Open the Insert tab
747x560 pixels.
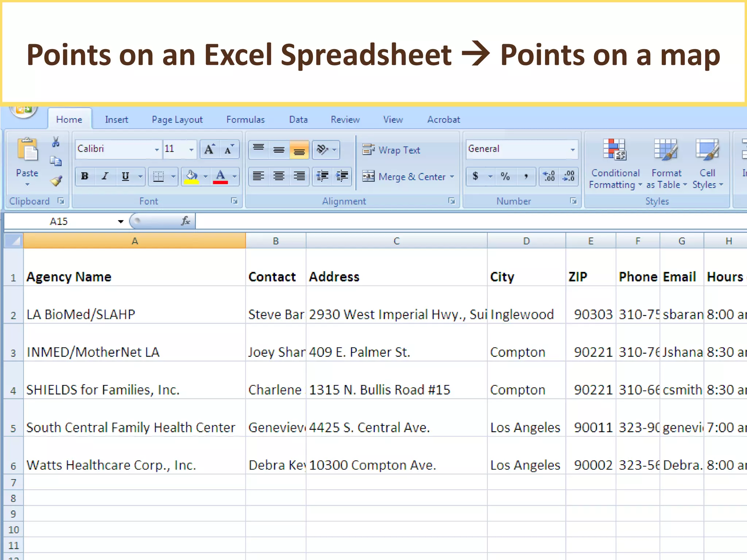(116, 119)
